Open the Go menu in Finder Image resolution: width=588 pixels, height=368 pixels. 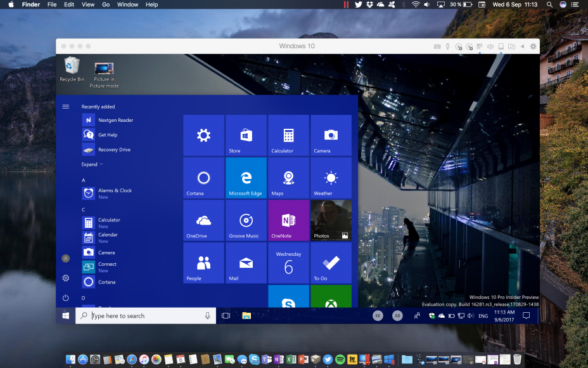106,4
